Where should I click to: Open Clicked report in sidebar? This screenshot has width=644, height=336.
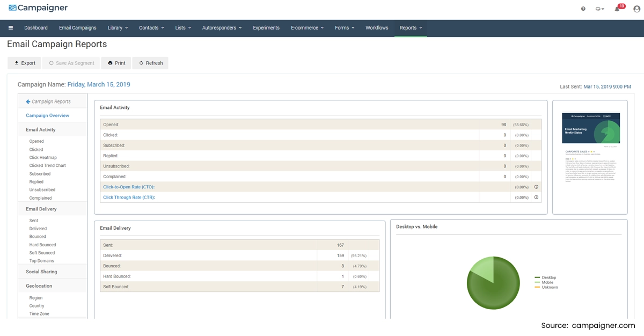(x=36, y=150)
